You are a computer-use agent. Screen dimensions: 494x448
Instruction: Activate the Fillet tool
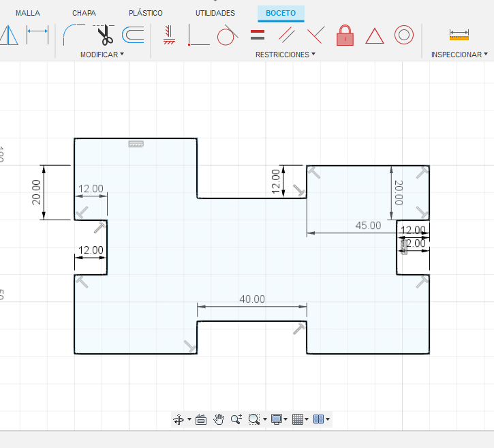tap(74, 35)
